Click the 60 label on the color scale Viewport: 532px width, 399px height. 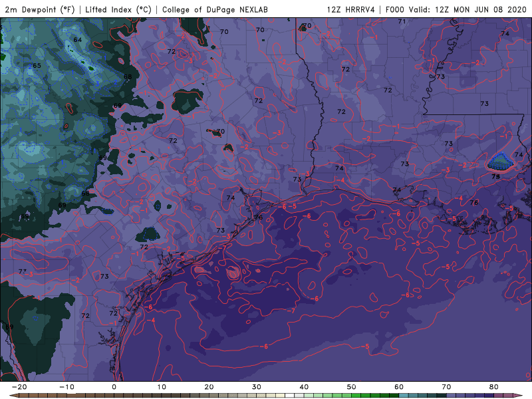399,387
